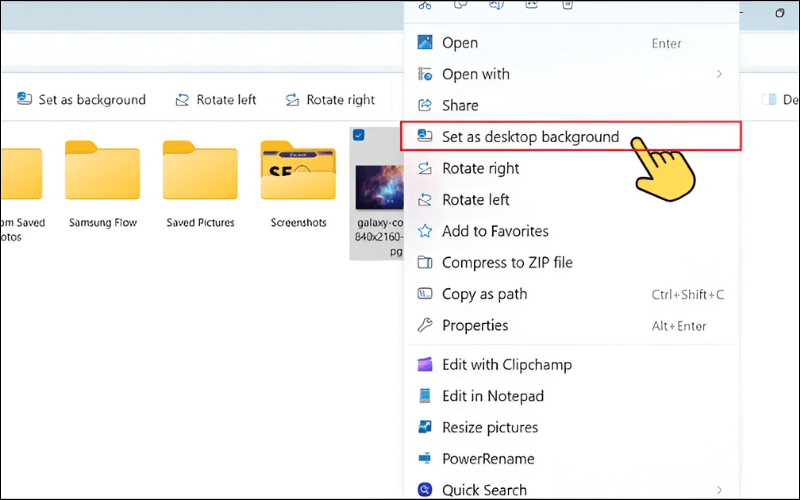
Task: Choose Rotate left in the context menu
Action: [571, 199]
